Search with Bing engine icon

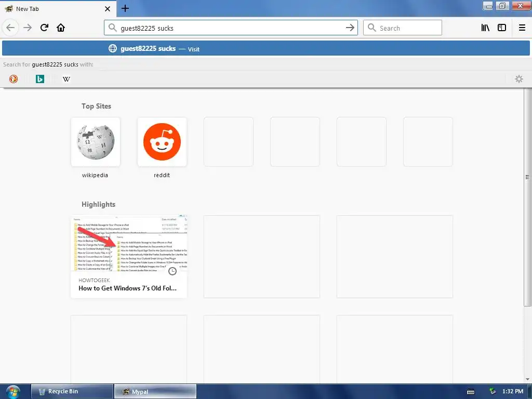click(40, 79)
